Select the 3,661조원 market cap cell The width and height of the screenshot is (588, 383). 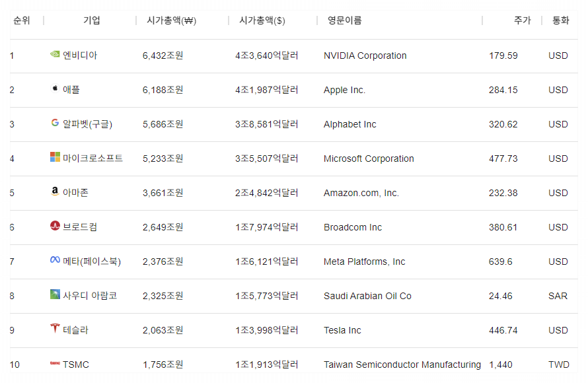click(x=163, y=193)
